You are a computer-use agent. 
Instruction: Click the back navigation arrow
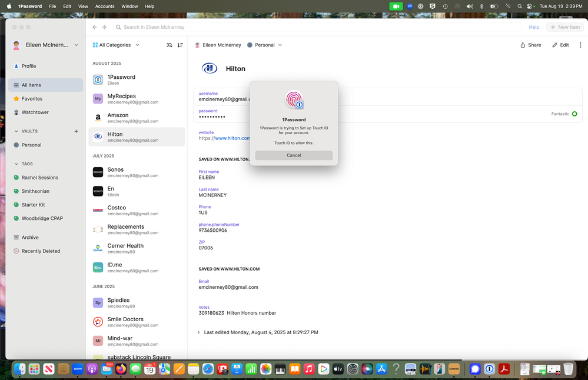click(95, 27)
